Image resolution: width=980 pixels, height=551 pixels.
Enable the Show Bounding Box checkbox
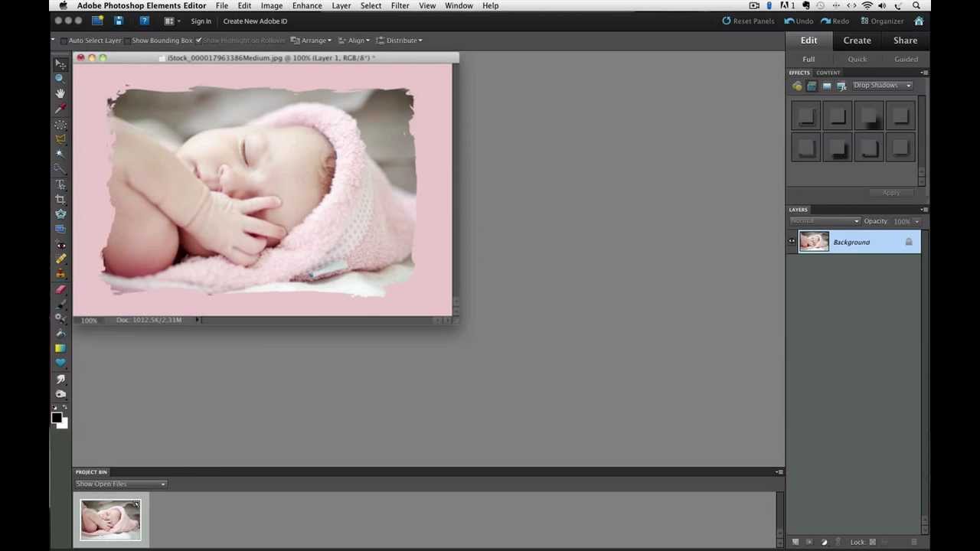pyautogui.click(x=127, y=41)
